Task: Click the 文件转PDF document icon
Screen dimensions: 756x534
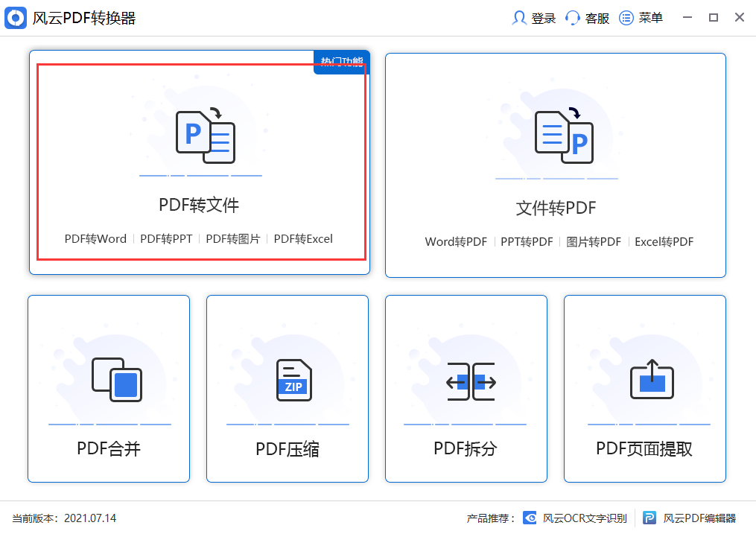Action: coord(564,136)
